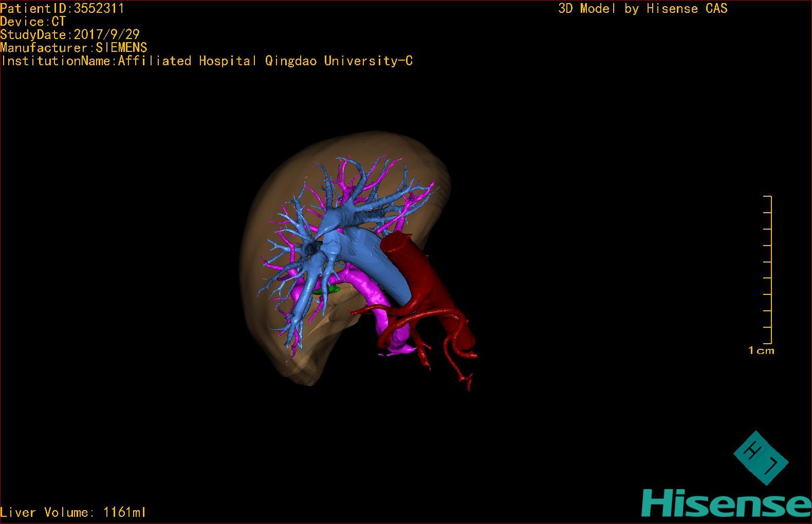This screenshot has width=812, height=524.
Task: Click the Liver Volume: 1161ml readout
Action: 73,512
